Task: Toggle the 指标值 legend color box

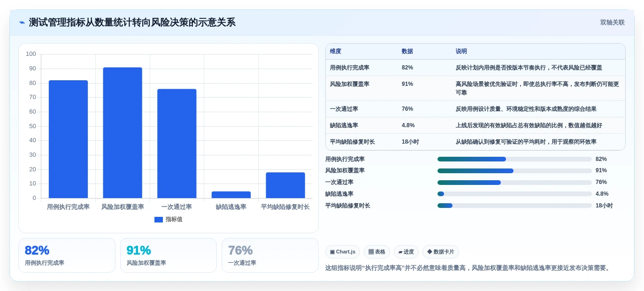Action: [x=159, y=220]
